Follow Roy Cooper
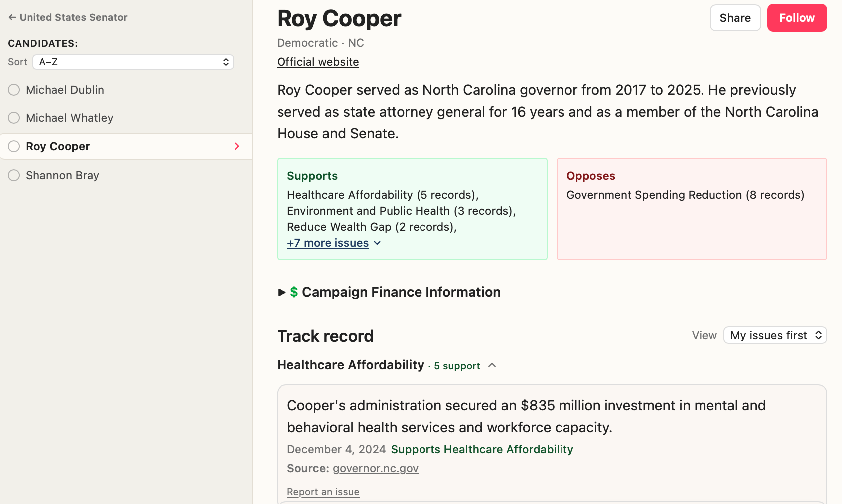 tap(797, 18)
